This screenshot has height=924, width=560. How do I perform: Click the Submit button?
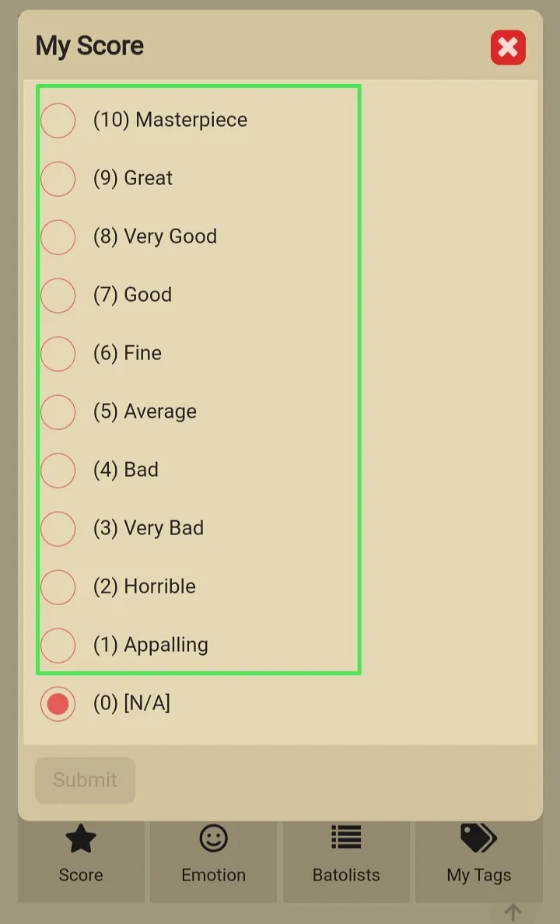click(85, 780)
